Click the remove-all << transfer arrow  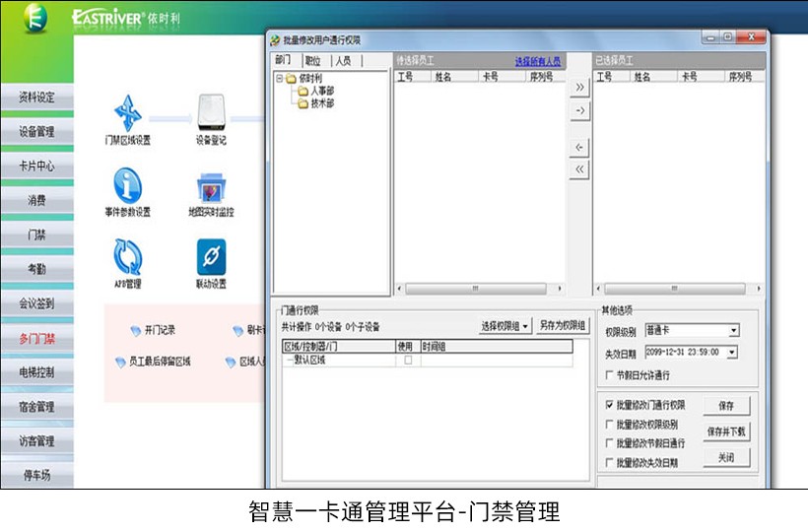580,169
